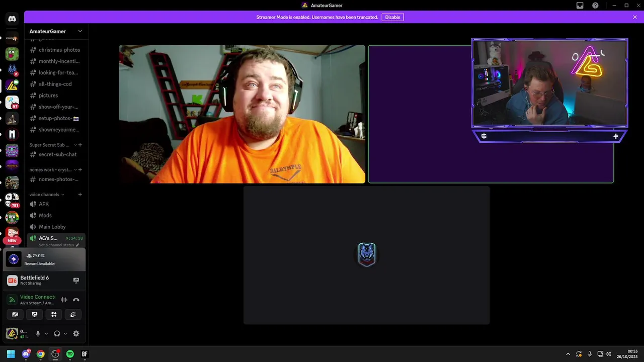Open activities launcher button

[54, 314]
